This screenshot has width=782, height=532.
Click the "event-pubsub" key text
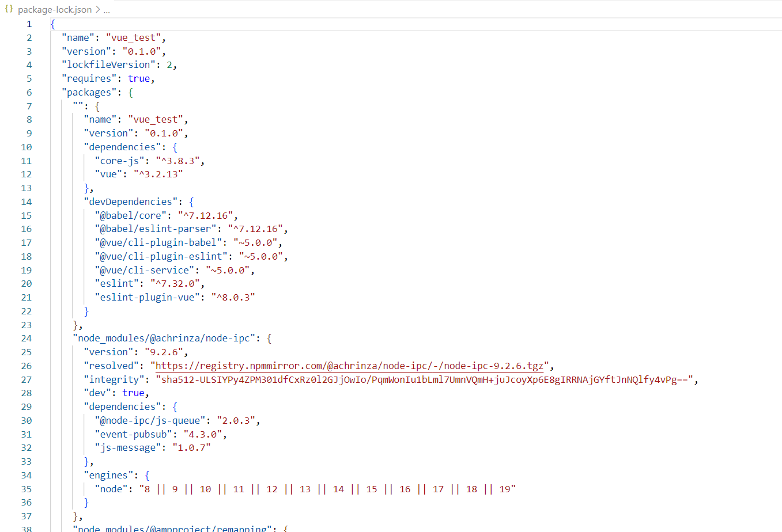134,435
